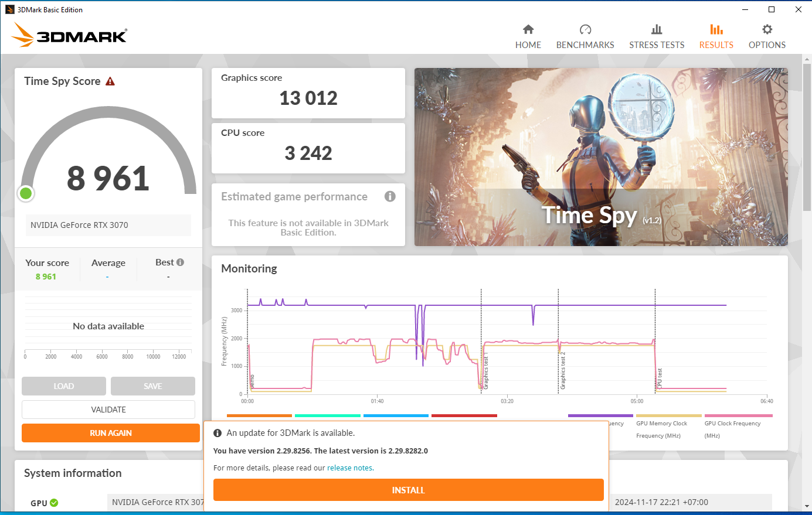Click the warning triangle beside Time Spy Score
The width and height of the screenshot is (812, 515).
(x=110, y=81)
